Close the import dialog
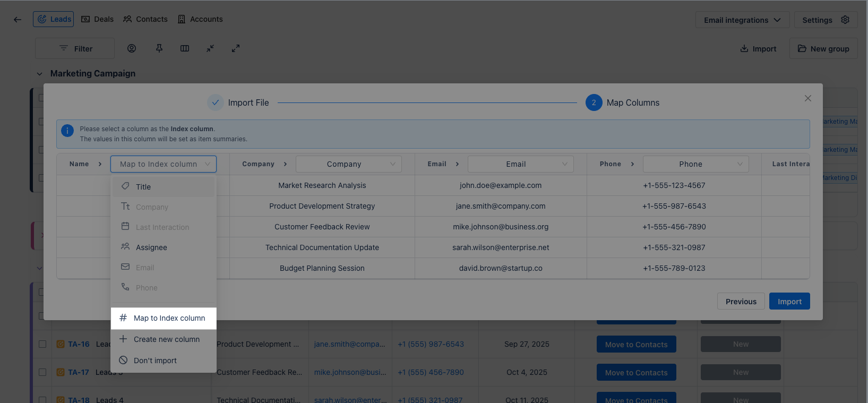 click(807, 98)
